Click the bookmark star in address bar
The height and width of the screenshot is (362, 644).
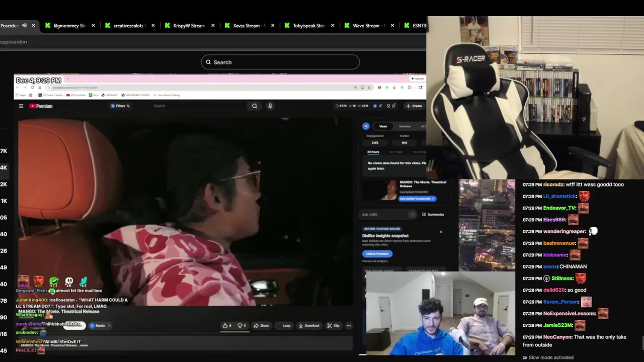(369, 87)
